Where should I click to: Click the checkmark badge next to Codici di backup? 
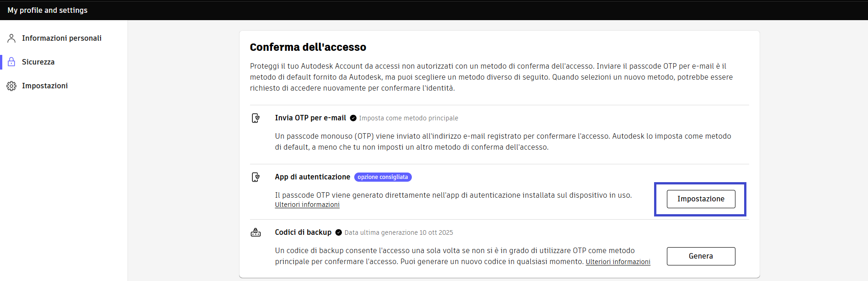(339, 232)
